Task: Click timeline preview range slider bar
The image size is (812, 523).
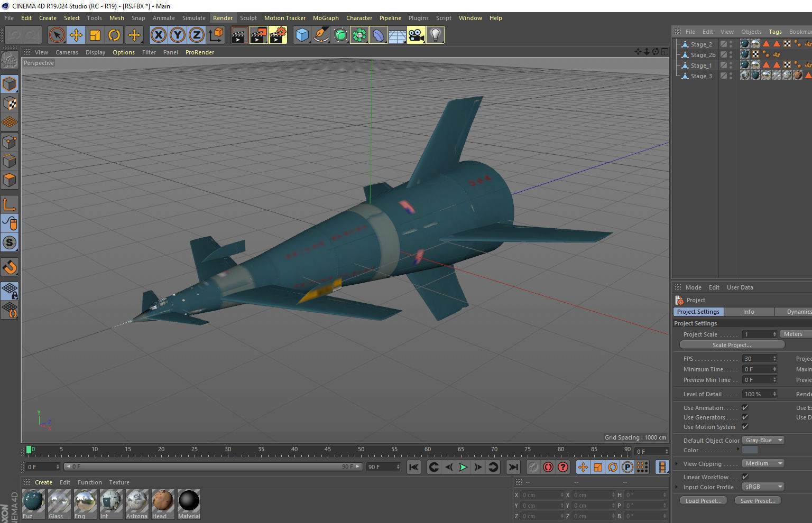Action: (x=213, y=466)
